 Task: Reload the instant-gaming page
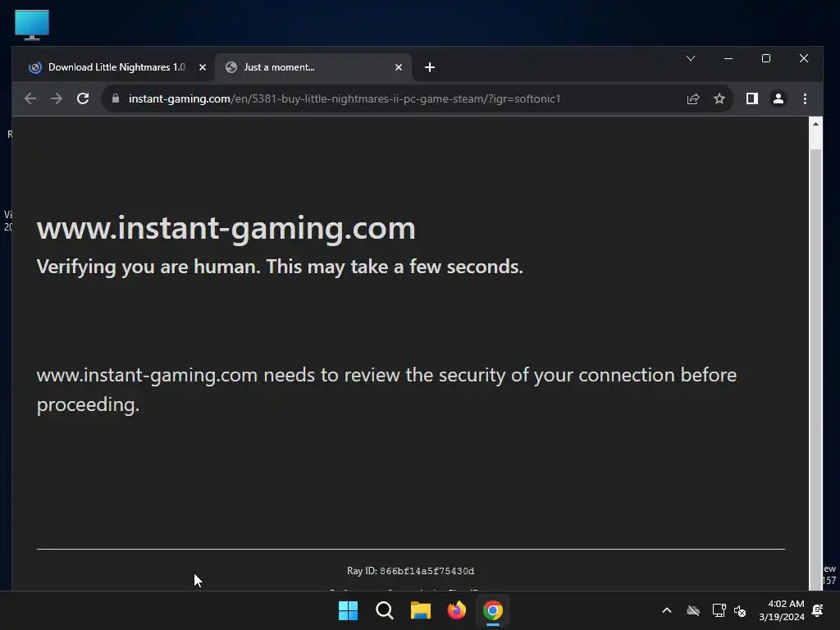83,98
